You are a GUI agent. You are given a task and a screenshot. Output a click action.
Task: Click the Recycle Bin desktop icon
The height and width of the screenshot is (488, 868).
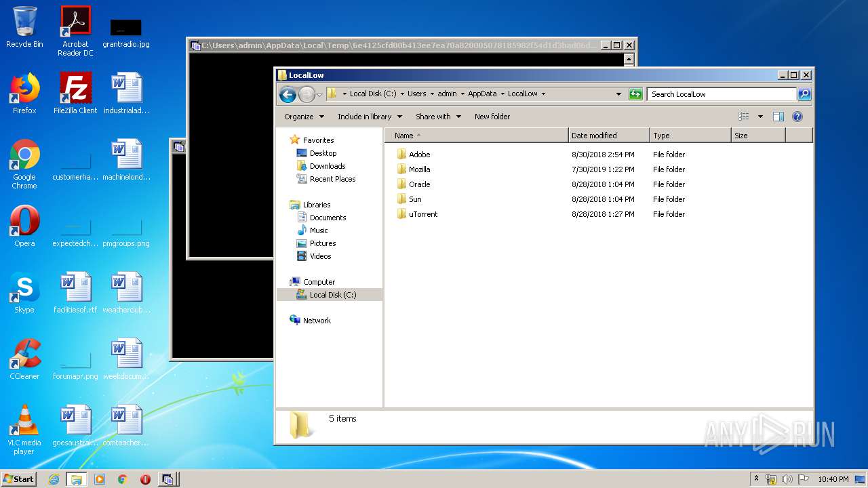[24, 27]
